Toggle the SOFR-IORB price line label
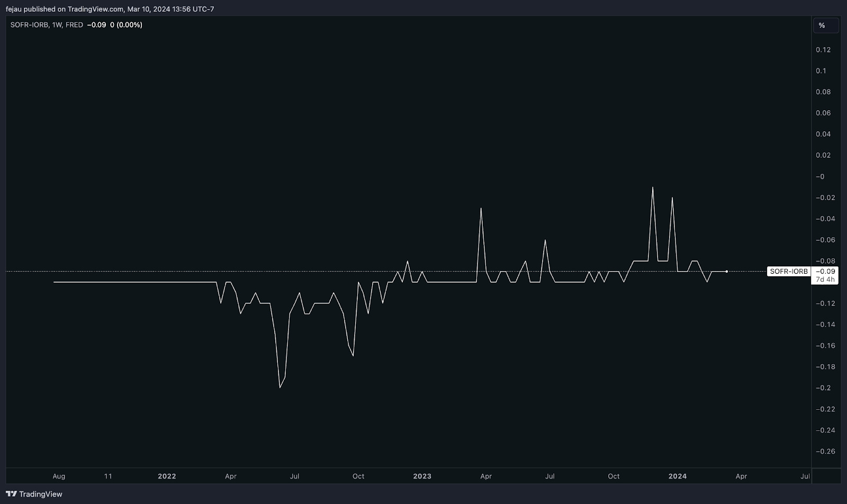The width and height of the screenshot is (847, 504). 788,271
